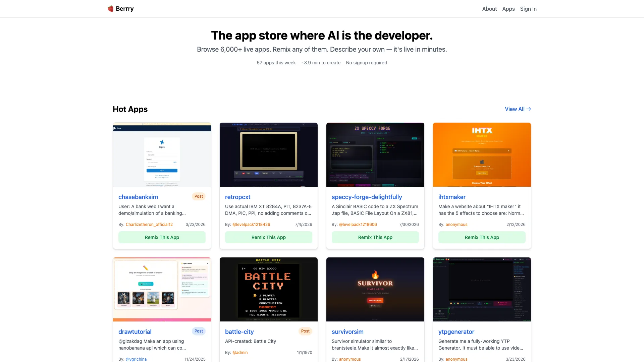
Task: View author @levelpack1218606 profile
Action: coord(358,225)
